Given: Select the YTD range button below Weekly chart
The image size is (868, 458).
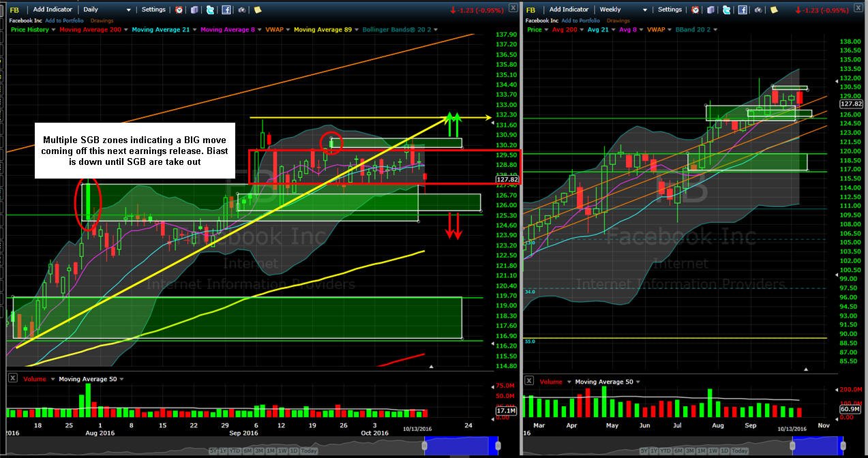Looking at the screenshot, I should [665, 451].
